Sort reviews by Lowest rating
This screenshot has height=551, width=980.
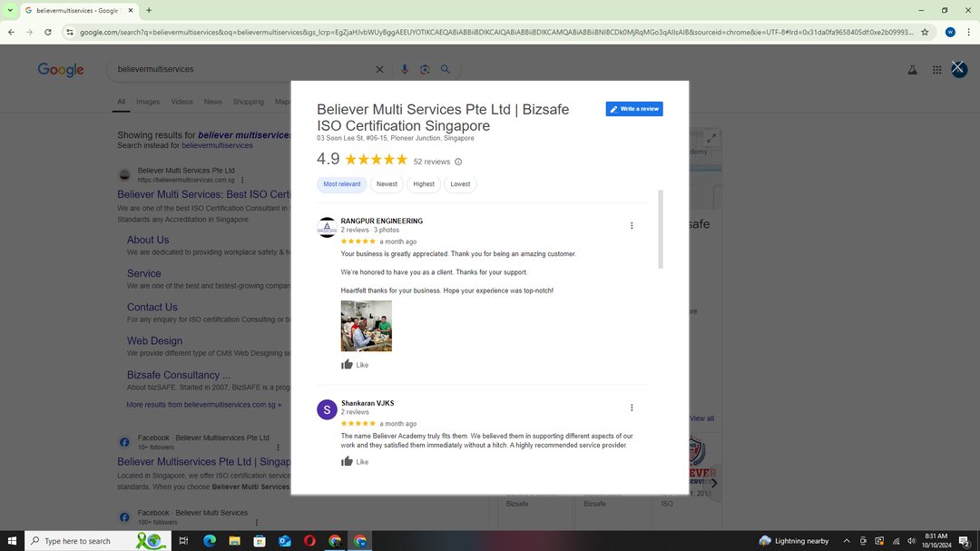point(461,184)
